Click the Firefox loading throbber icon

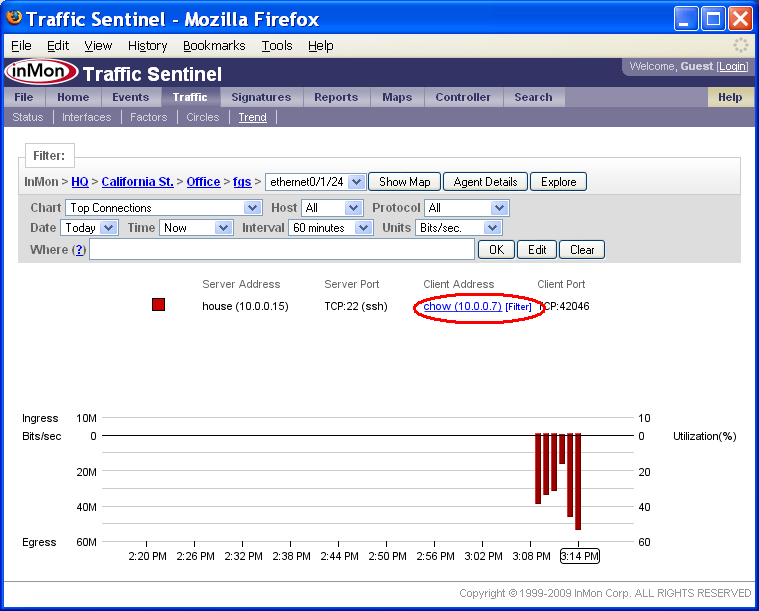pos(740,45)
